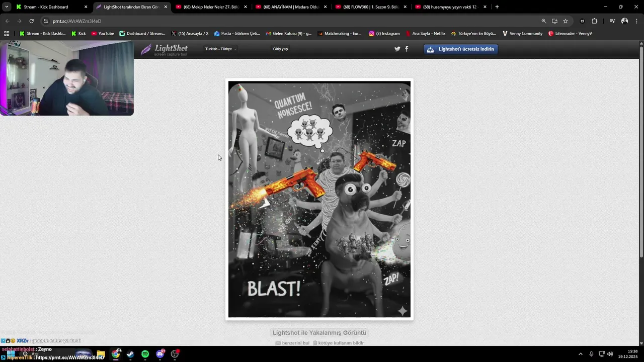Open Ana Sayfa - Netflix bookmark
644x362 pixels.
[x=426, y=34]
